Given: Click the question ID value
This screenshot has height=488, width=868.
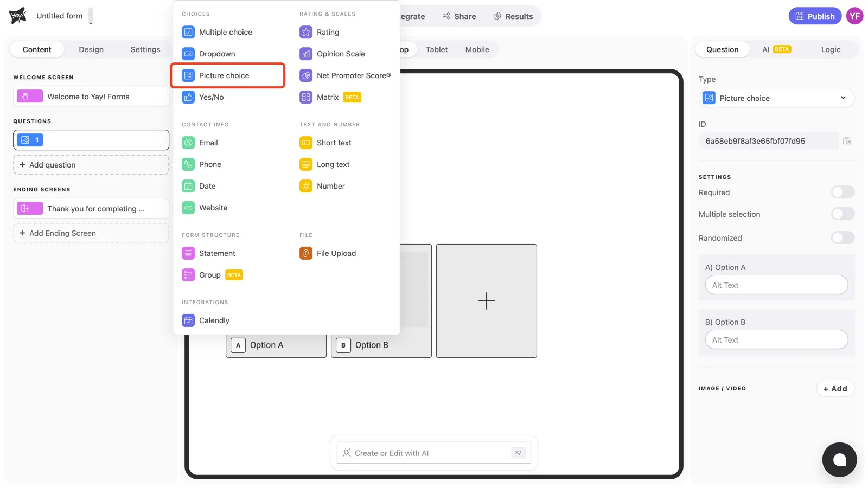Looking at the screenshot, I should click(x=769, y=141).
